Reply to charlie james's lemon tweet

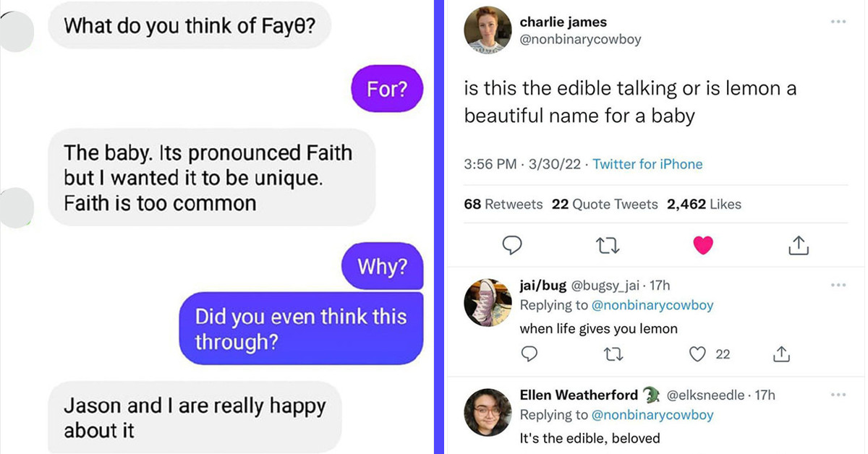512,246
